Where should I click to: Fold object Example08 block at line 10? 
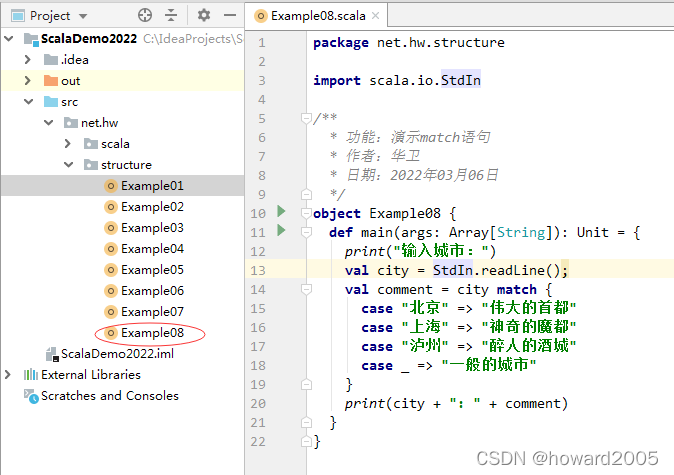(x=306, y=213)
